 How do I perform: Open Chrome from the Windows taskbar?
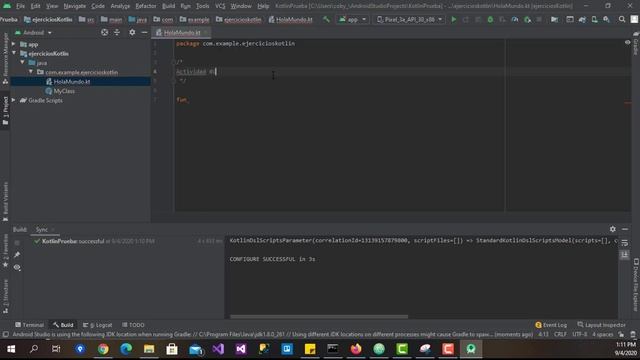coord(103,349)
